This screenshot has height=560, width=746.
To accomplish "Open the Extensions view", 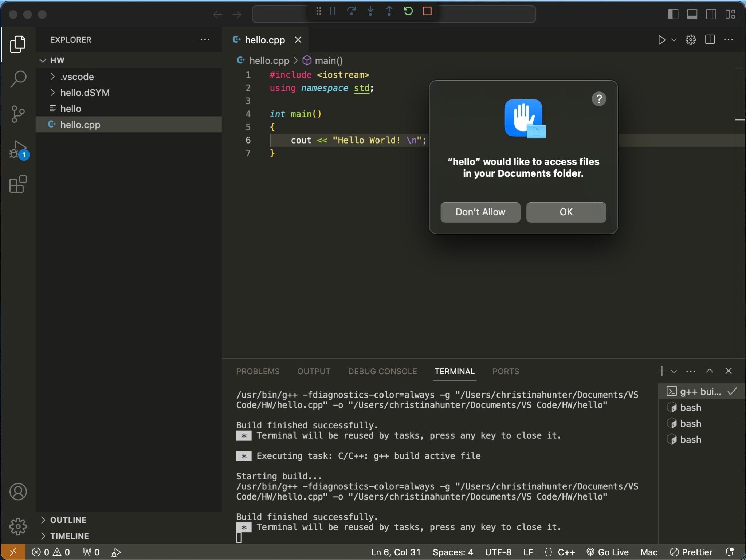I will [x=18, y=185].
